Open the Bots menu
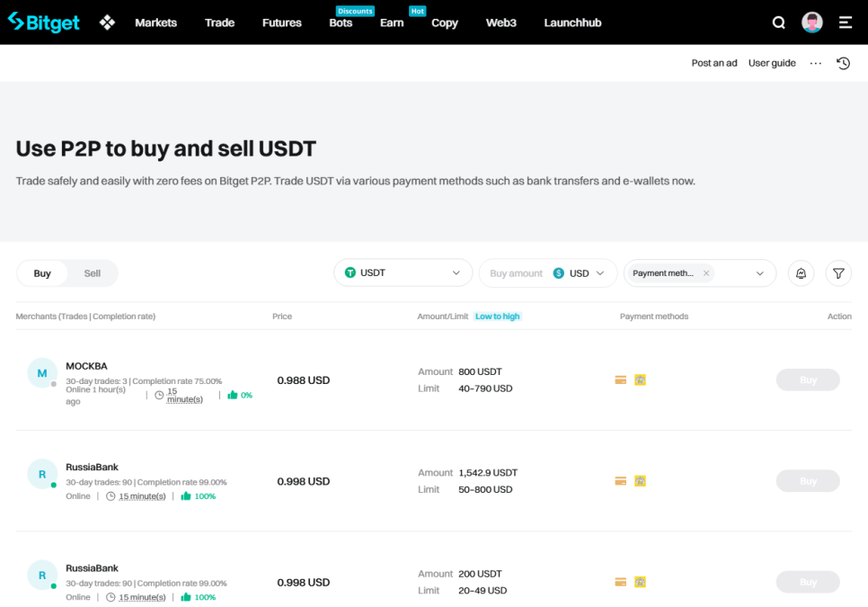 tap(341, 22)
